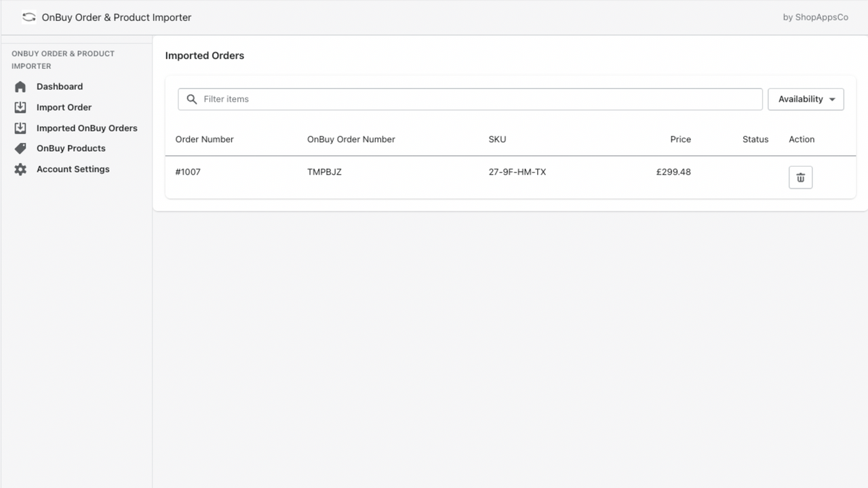
Task: Click the OnBuy order number TMPBJZ
Action: coord(325,171)
